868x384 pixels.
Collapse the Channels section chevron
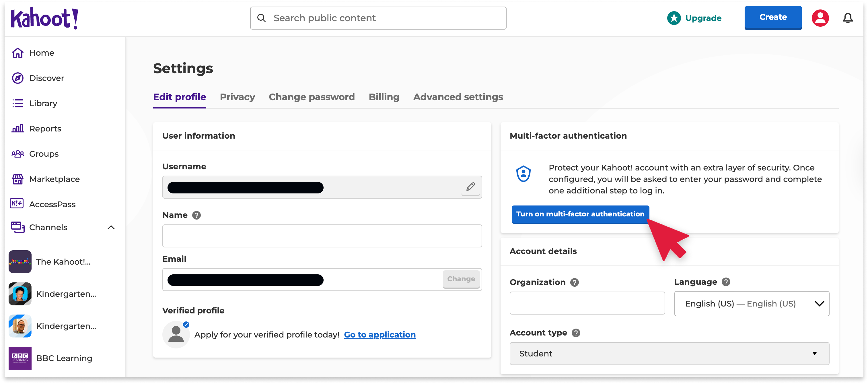pyautogui.click(x=111, y=228)
